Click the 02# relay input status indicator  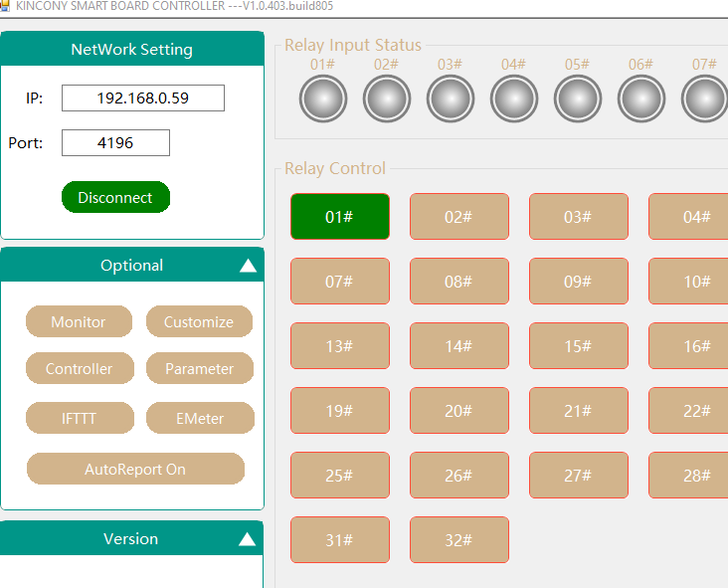pos(387,99)
